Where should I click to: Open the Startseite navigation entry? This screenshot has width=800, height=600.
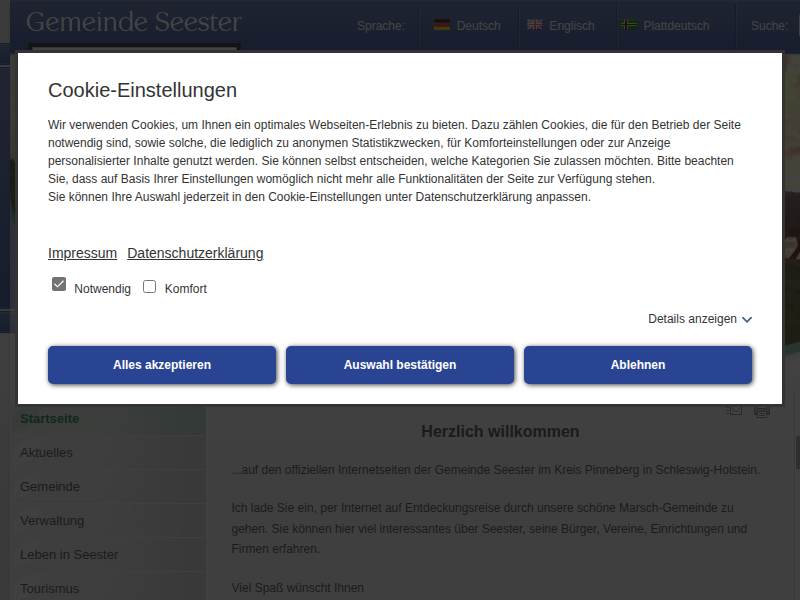tap(48, 419)
